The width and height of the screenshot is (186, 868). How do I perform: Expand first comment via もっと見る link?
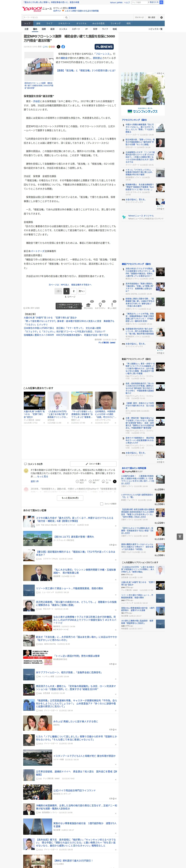coord(43,476)
